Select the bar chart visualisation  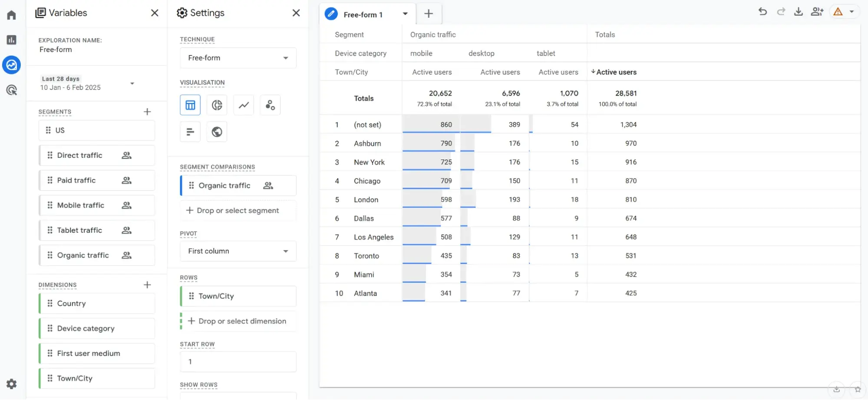click(x=190, y=132)
